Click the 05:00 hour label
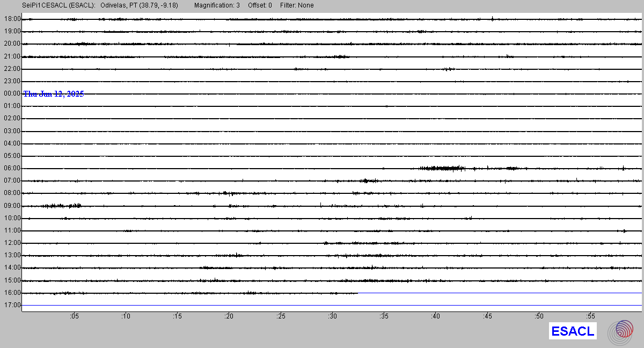Screen dimensions: 644x348 (x=12, y=156)
